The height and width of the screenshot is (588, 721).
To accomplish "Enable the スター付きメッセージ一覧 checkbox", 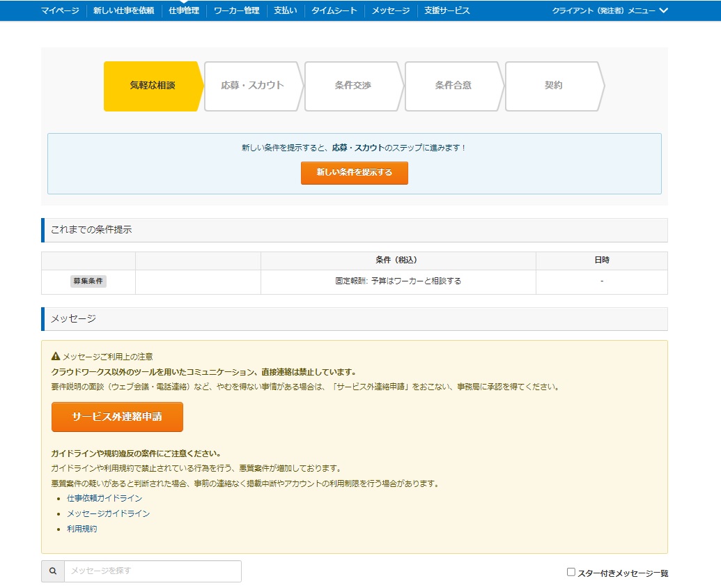I will (x=571, y=572).
